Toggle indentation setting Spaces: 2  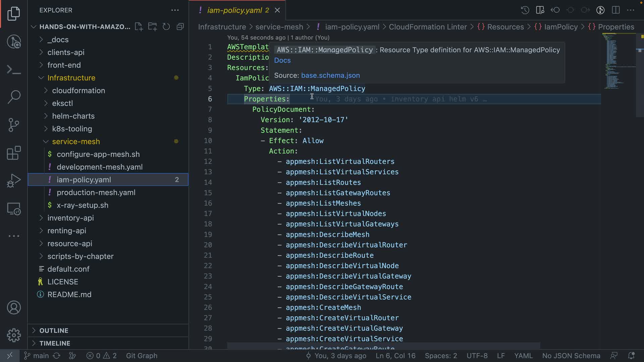coord(441,356)
